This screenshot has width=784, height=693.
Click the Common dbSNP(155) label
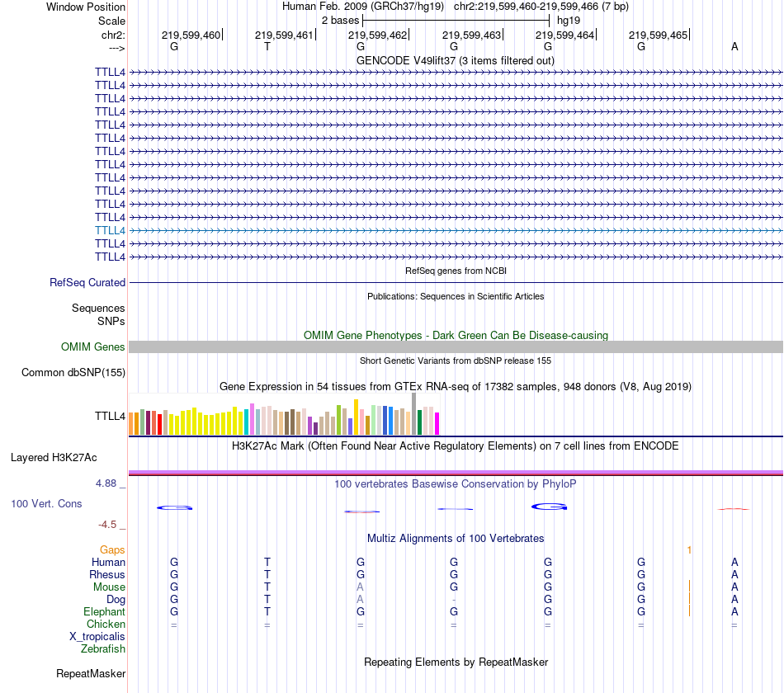click(73, 373)
